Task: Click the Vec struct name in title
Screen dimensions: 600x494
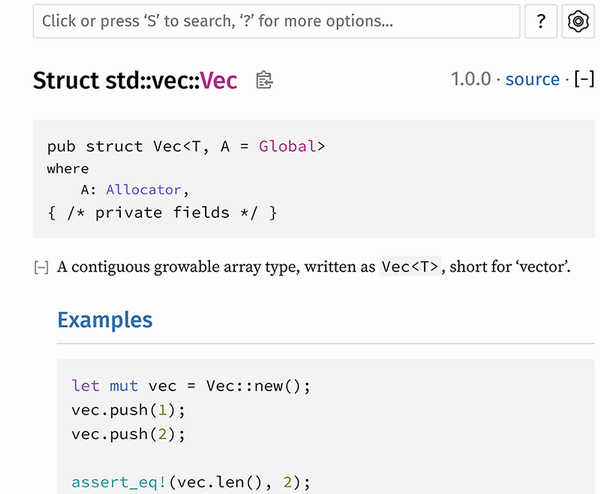Action: (x=218, y=80)
